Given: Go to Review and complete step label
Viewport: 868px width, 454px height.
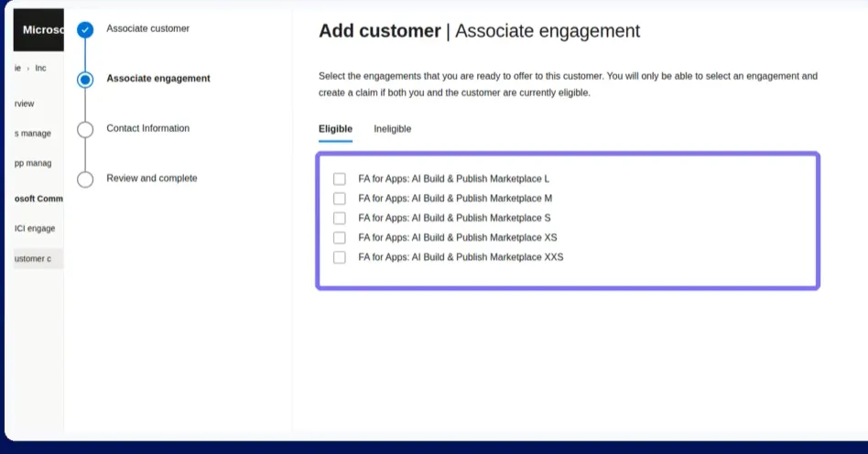Looking at the screenshot, I should (152, 178).
